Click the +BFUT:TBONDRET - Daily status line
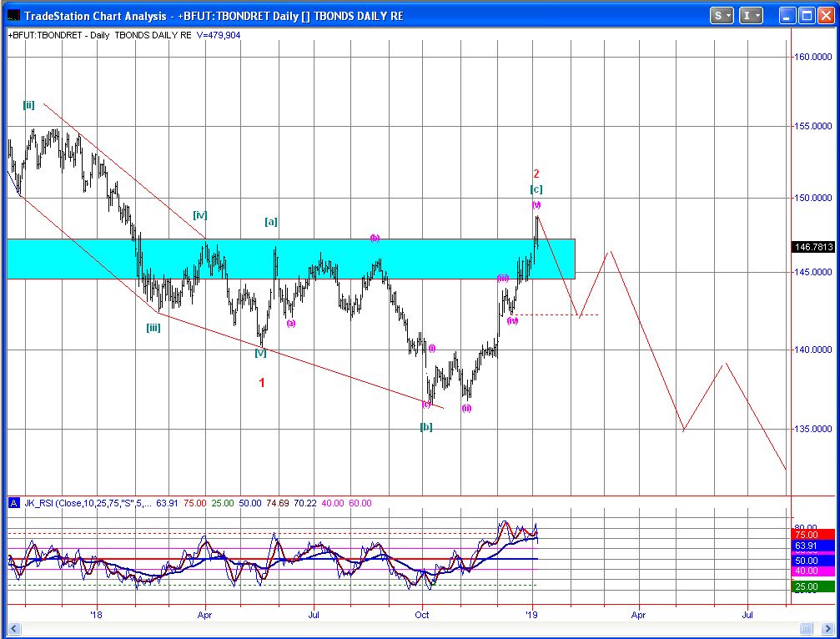 tap(99, 35)
